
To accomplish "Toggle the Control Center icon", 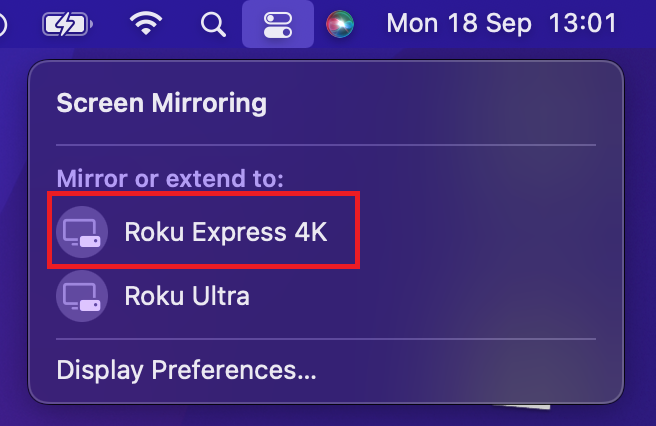I will tap(278, 24).
